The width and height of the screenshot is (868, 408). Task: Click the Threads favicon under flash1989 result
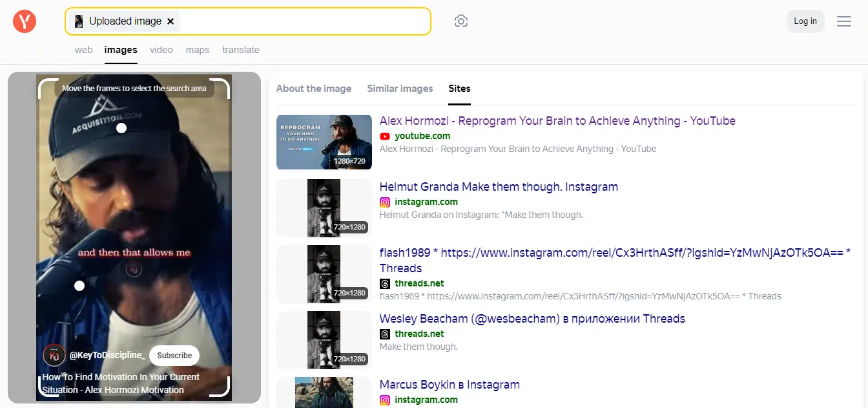click(385, 284)
